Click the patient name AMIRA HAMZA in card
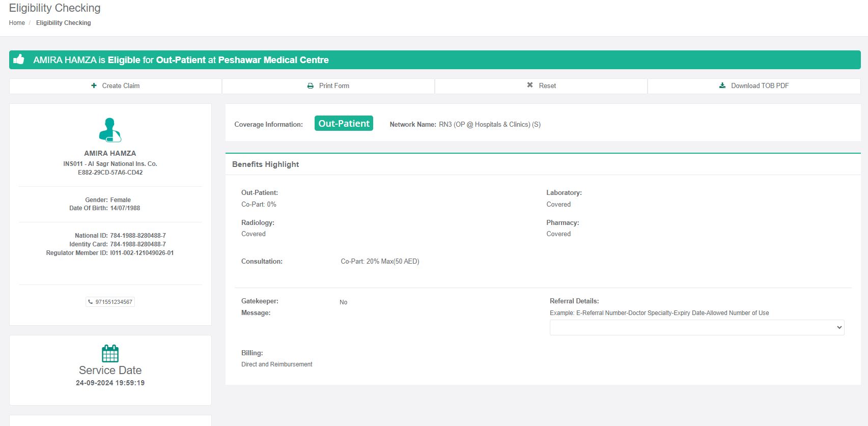This screenshot has height=426, width=868. click(x=110, y=153)
